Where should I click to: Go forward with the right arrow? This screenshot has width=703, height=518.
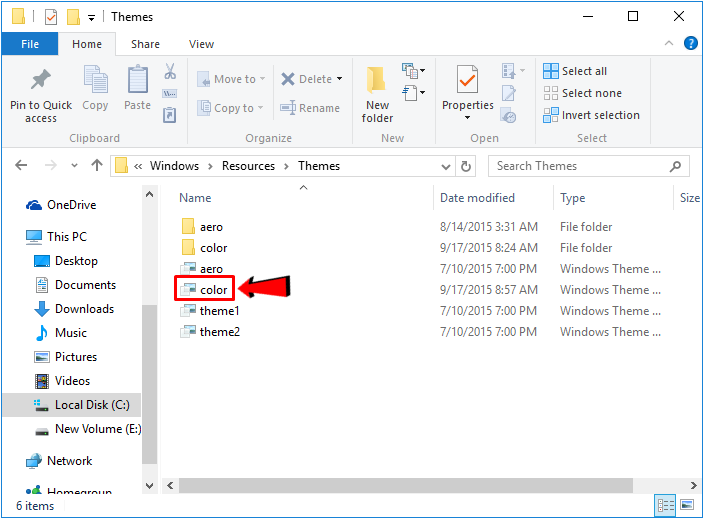(51, 165)
